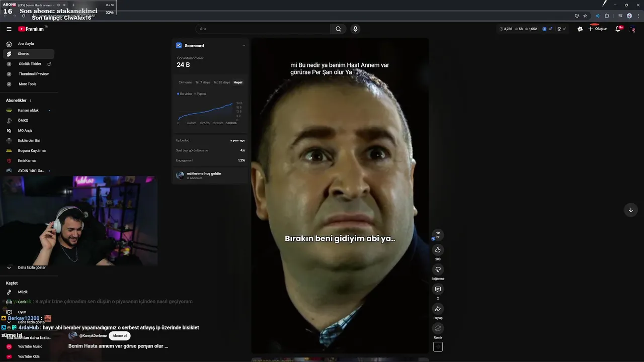The image size is (644, 362).
Task: Open the ÖMKO subscription channel
Action: pos(29,121)
